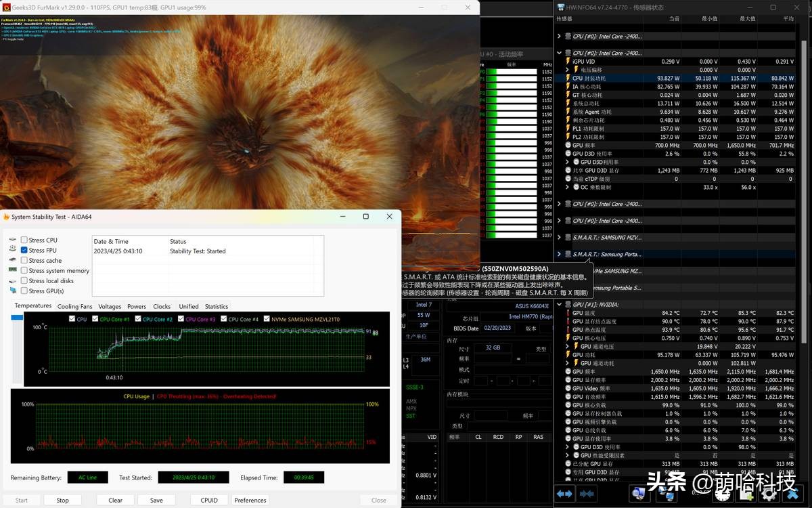Expand S.M.A.R.T.: SAMSUNG MZV sensor group

click(559, 237)
